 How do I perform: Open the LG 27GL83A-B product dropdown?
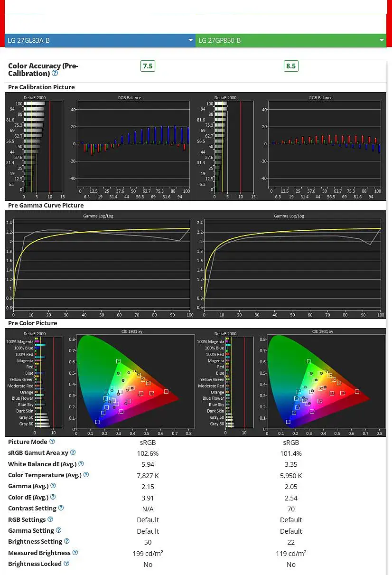click(100, 40)
